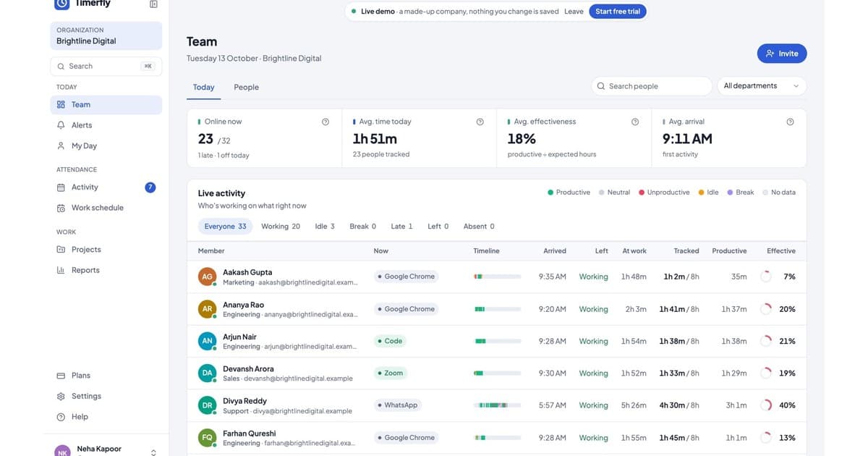Screen dimensions: 868x456
Task: Open Activity via its calendar icon
Action: click(x=61, y=187)
